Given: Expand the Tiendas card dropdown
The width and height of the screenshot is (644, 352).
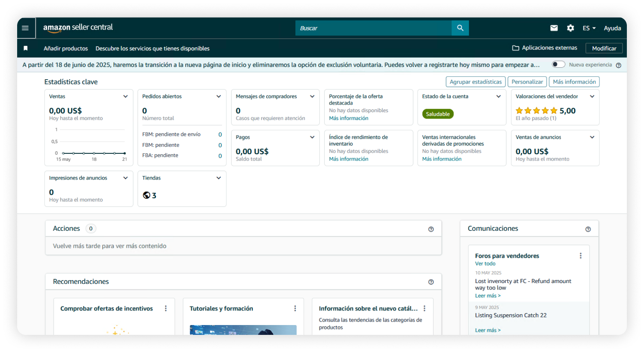Looking at the screenshot, I should point(219,178).
